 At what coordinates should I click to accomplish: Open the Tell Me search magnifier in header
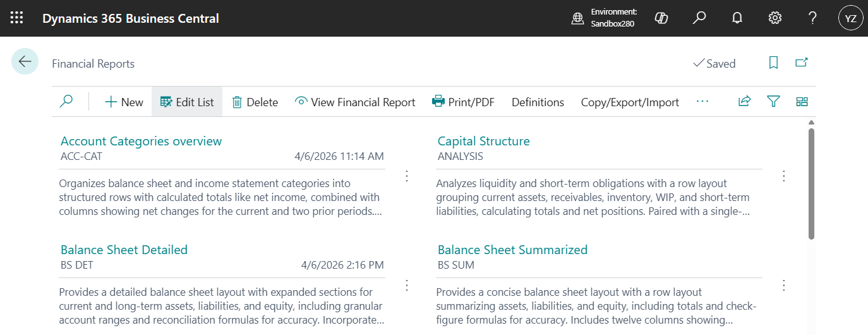click(699, 18)
